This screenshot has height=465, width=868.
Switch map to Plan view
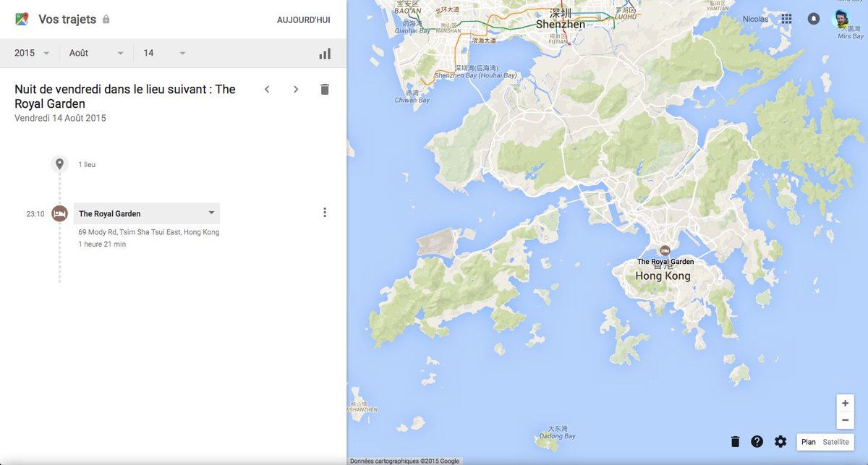coord(808,442)
